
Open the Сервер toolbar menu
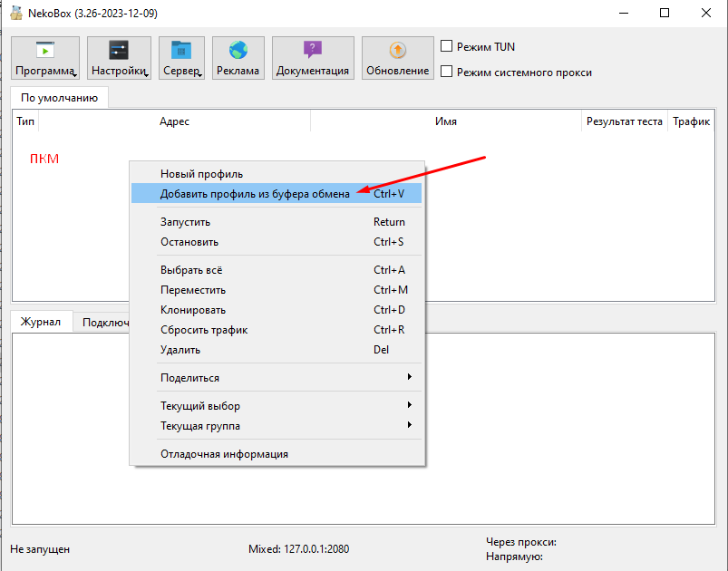pyautogui.click(x=181, y=58)
